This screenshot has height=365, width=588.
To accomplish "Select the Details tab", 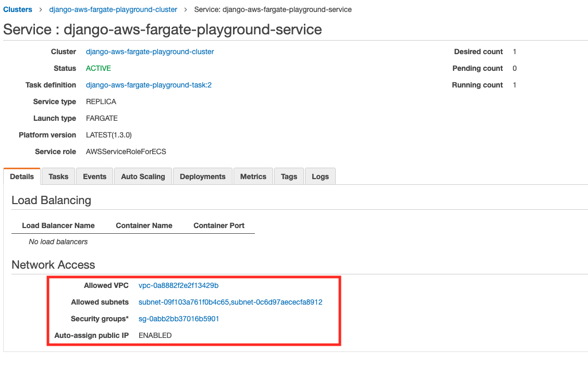I will [x=22, y=177].
